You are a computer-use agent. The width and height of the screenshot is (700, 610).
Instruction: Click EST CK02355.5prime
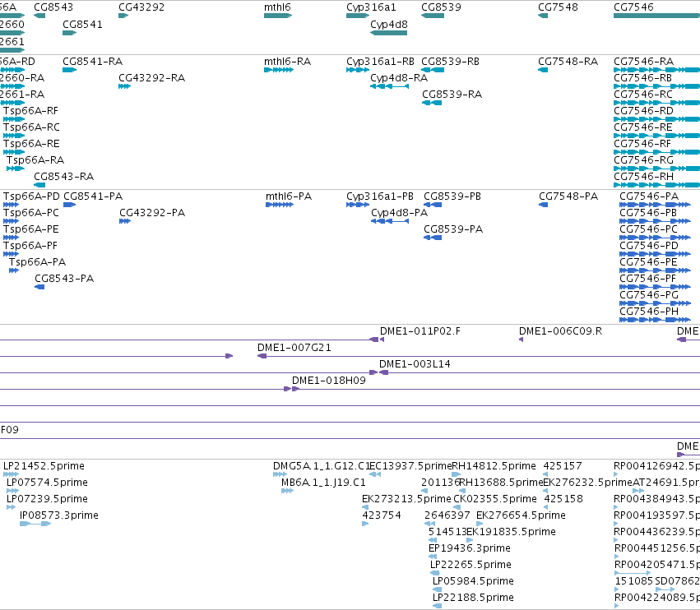point(495,499)
